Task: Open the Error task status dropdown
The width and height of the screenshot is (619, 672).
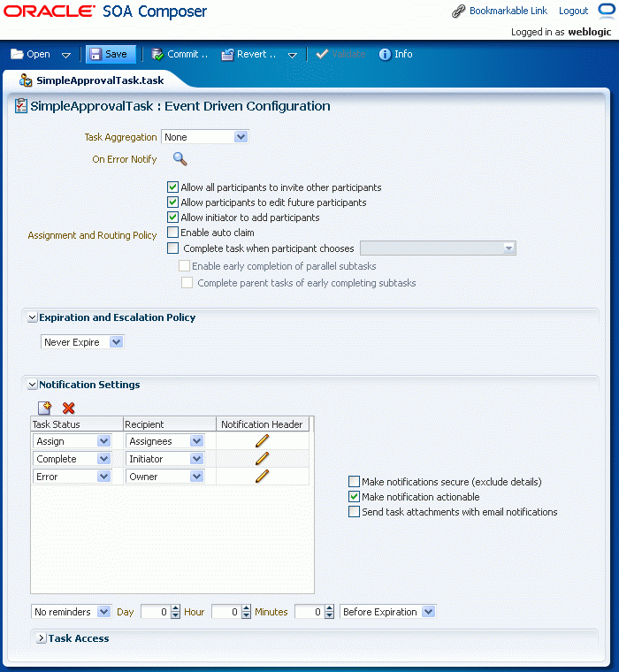Action: point(72,477)
